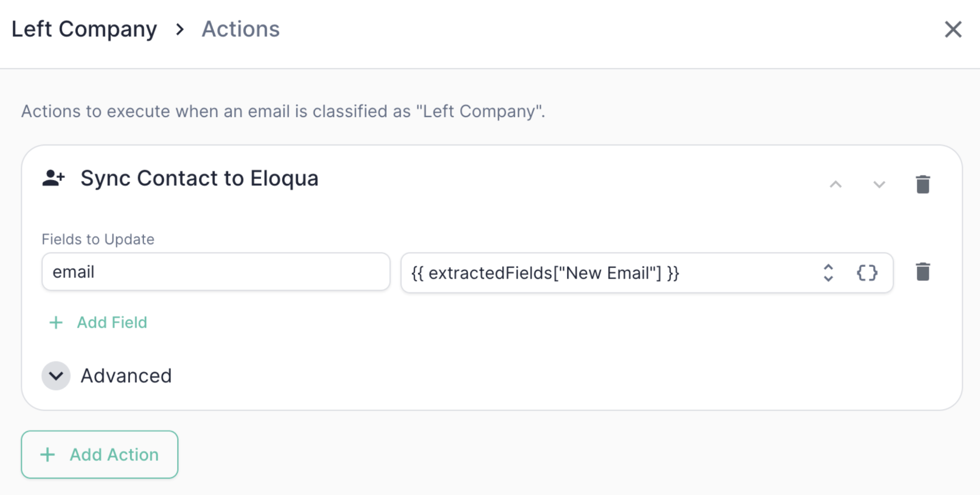Open the curly braces variable picker
The width and height of the screenshot is (980, 495).
(x=867, y=273)
